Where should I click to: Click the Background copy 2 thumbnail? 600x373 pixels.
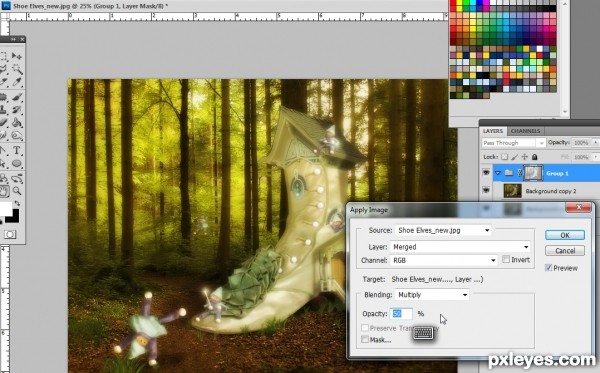(x=512, y=191)
